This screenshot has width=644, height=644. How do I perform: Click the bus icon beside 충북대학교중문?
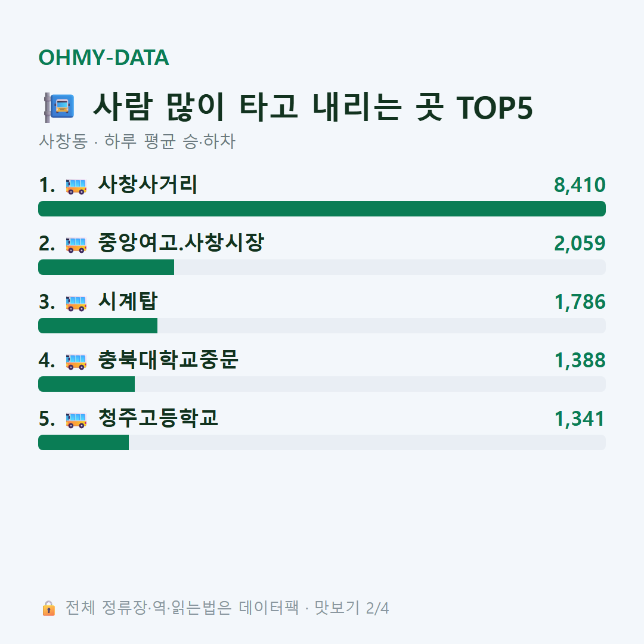coord(76,362)
